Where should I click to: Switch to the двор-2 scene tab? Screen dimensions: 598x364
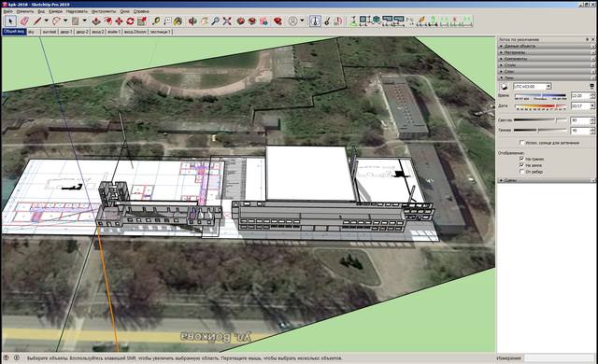[x=82, y=32]
